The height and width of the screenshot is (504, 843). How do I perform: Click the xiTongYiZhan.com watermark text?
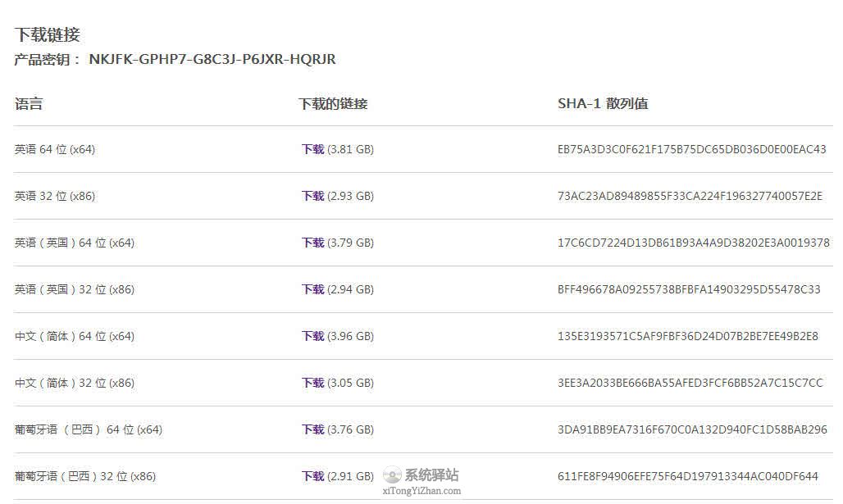pos(421,492)
